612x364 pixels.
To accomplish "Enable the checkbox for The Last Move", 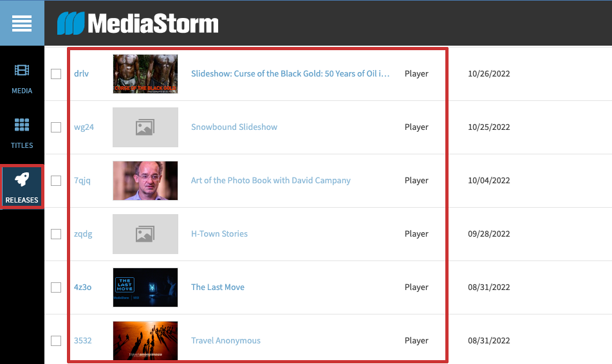I will coord(56,287).
